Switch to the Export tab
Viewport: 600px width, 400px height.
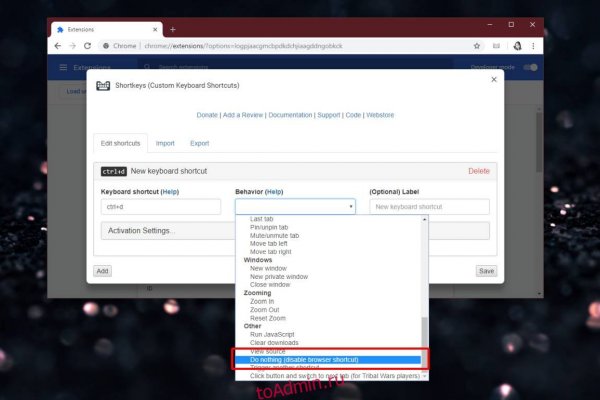199,143
